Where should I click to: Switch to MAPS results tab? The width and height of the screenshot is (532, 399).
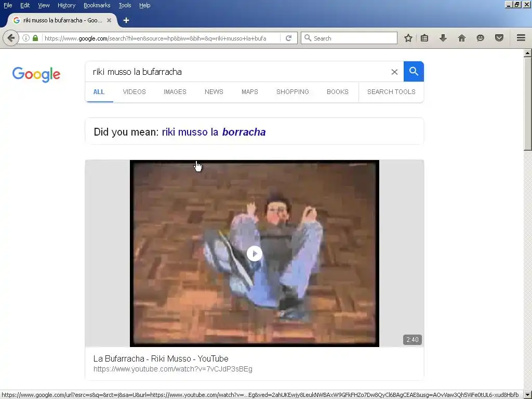[250, 92]
